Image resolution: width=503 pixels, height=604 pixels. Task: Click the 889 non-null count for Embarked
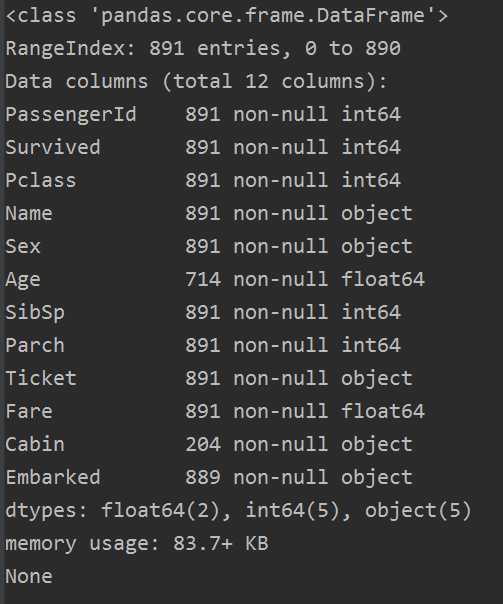click(x=256, y=477)
